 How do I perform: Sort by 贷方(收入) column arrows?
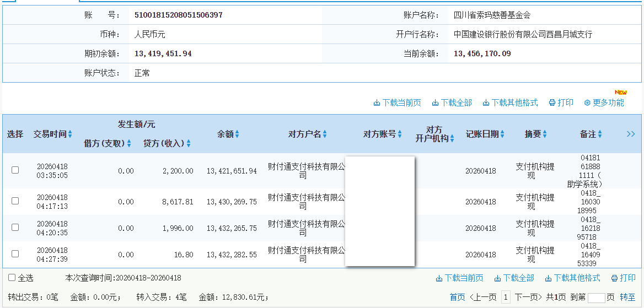coord(188,143)
